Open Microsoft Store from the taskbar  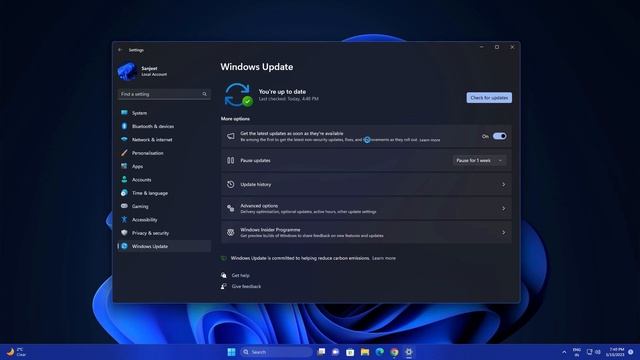pyautogui.click(x=350, y=352)
